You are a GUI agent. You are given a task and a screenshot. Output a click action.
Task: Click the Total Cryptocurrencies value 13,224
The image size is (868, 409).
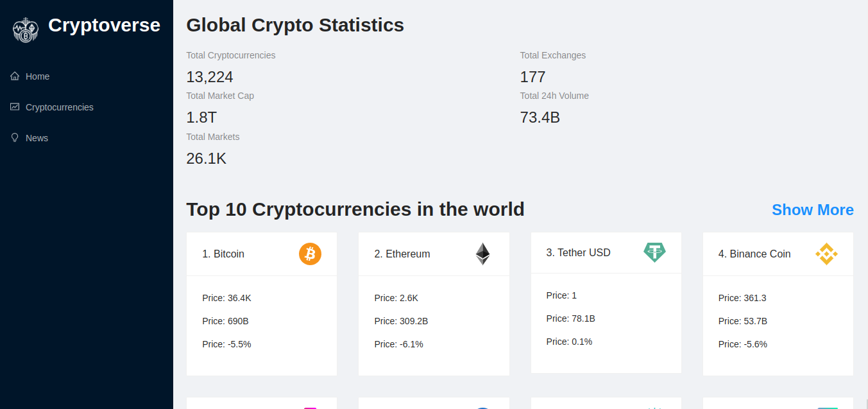tap(210, 77)
